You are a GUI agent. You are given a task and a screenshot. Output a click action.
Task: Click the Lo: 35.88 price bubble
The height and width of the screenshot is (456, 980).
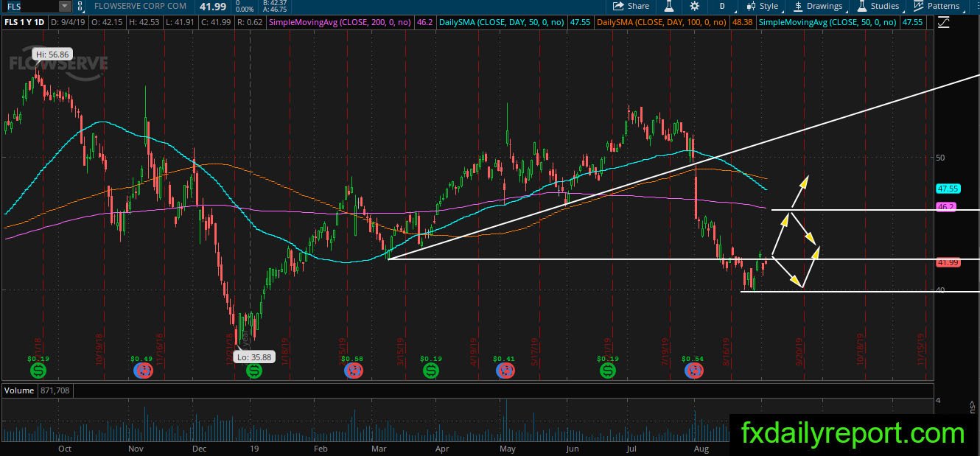tap(253, 357)
